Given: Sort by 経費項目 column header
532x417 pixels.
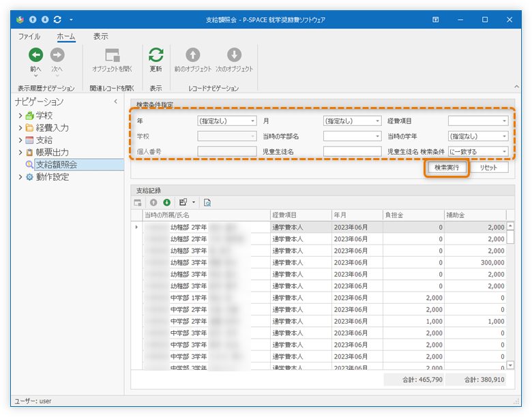Looking at the screenshot, I should pos(301,215).
